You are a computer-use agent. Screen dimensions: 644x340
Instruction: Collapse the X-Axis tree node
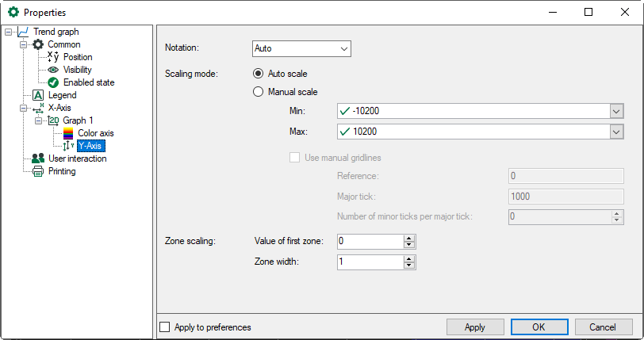click(24, 108)
